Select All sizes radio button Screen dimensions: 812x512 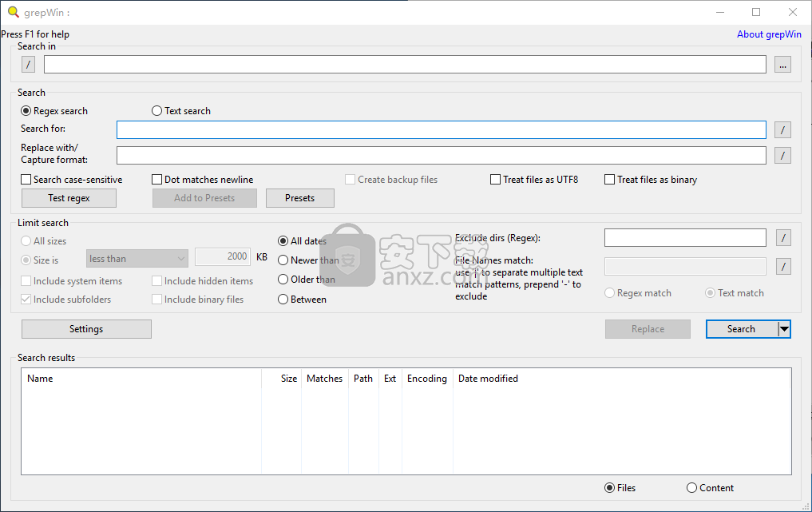(x=43, y=241)
